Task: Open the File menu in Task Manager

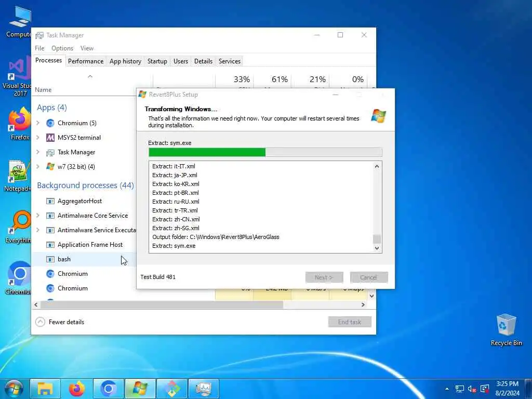Action: pyautogui.click(x=39, y=48)
